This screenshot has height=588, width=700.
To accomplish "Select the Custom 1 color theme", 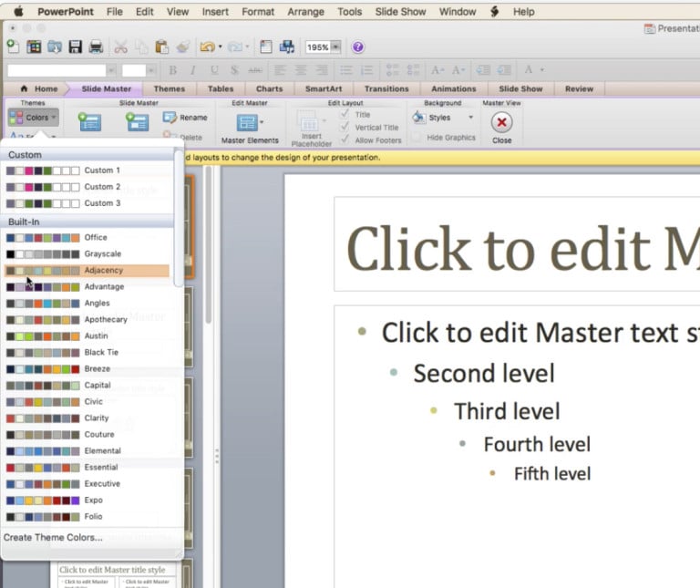I will click(87, 170).
